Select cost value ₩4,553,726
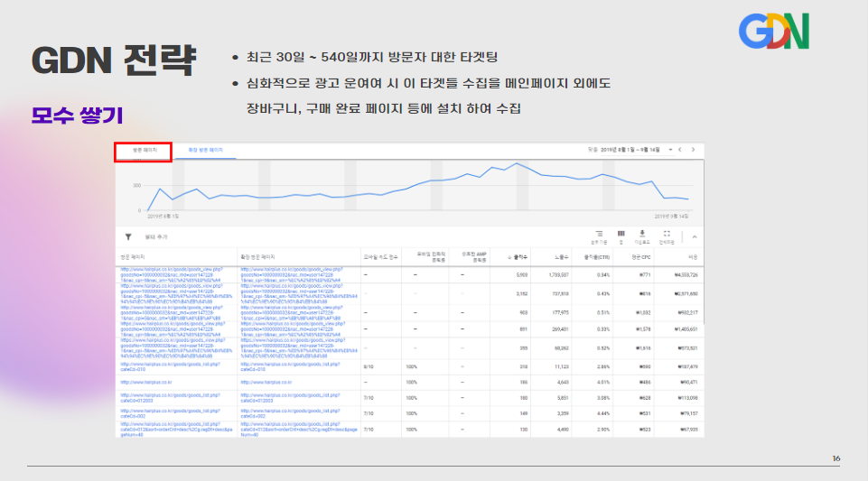This screenshot has height=481, width=868. tap(686, 274)
